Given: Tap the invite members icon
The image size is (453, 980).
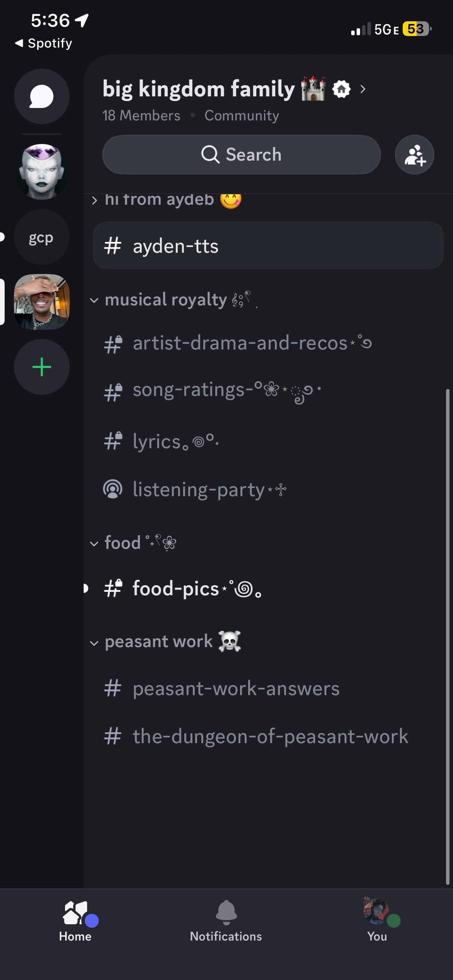Looking at the screenshot, I should (414, 155).
